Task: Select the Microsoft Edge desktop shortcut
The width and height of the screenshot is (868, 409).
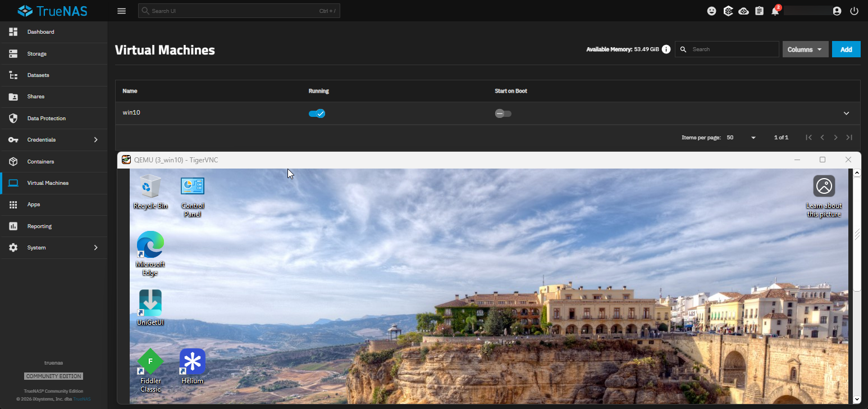Action: [150, 253]
